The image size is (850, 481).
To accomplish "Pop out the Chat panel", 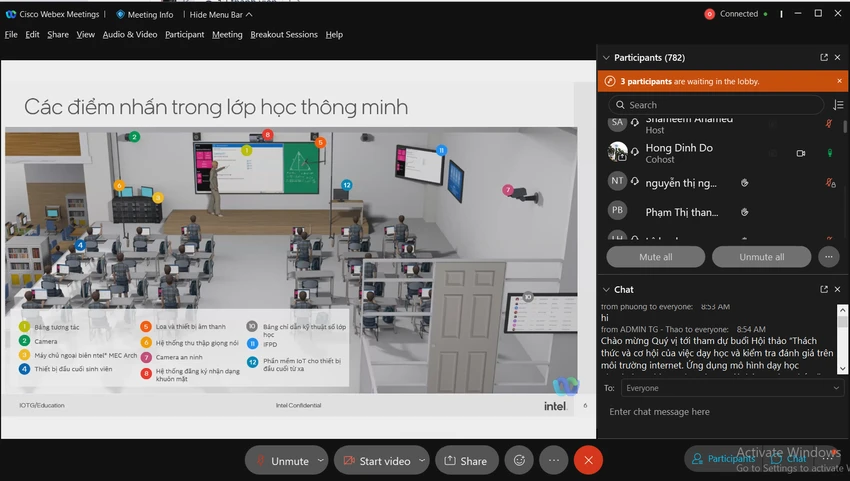I will 824,290.
